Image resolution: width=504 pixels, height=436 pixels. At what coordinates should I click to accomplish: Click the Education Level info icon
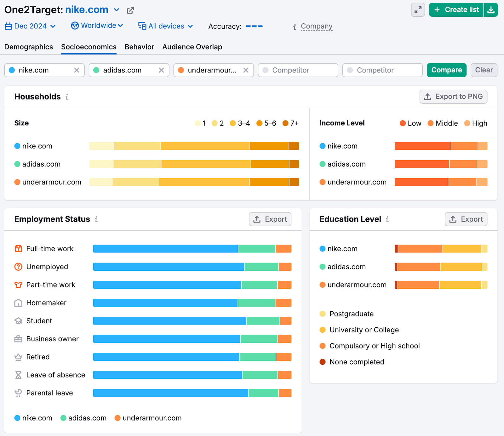(x=387, y=219)
